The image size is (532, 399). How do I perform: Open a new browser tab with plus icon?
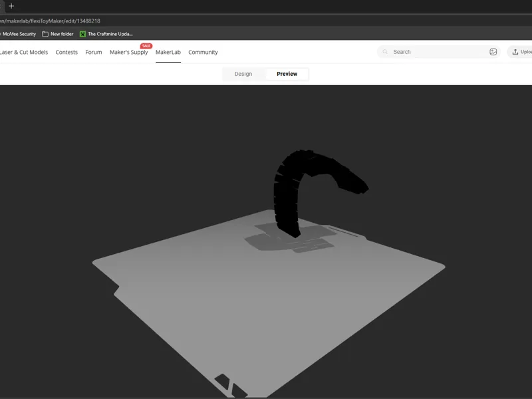(11, 6)
